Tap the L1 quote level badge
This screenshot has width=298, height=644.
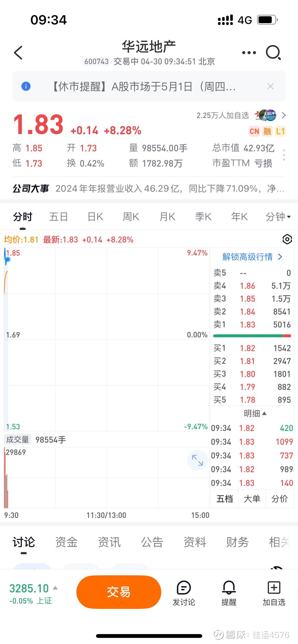tap(280, 131)
